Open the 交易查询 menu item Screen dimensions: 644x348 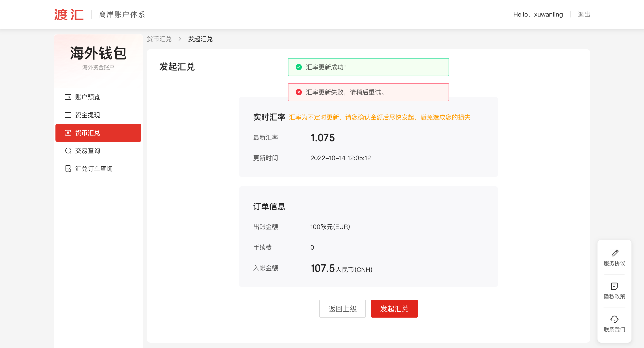pyautogui.click(x=98, y=151)
